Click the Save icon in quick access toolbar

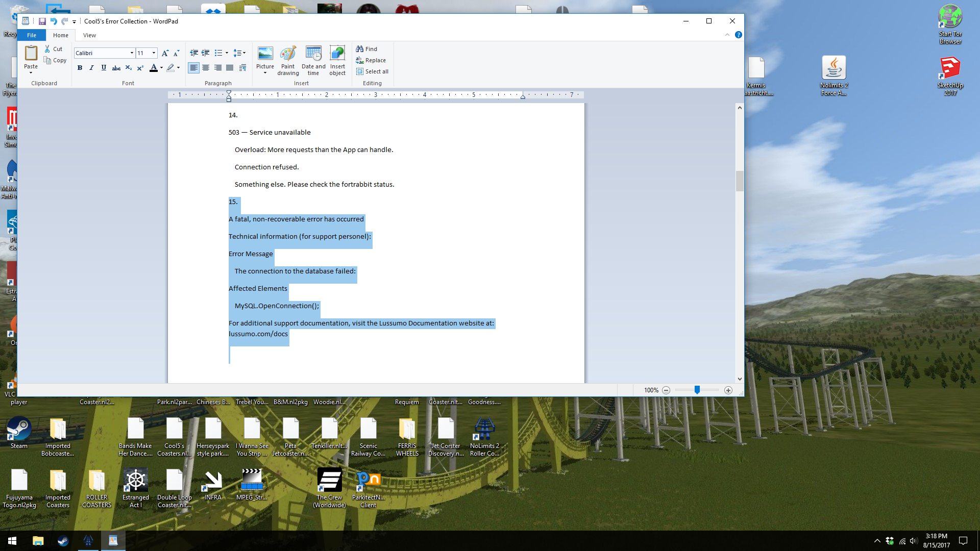(x=42, y=21)
